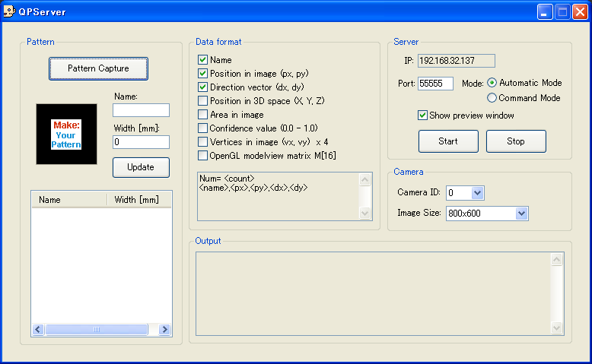Click format preview scroll down arrow
Image resolution: width=592 pixels, height=364 pixels.
[364, 213]
